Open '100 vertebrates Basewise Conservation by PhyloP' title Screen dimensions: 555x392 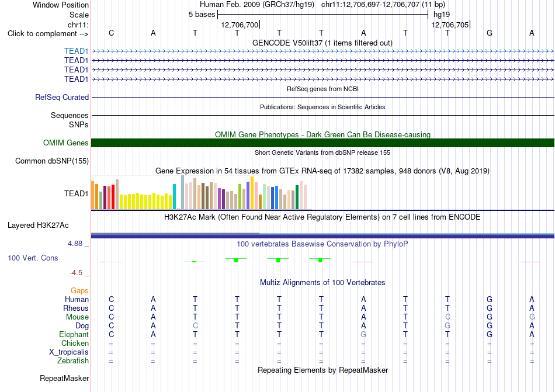point(322,244)
